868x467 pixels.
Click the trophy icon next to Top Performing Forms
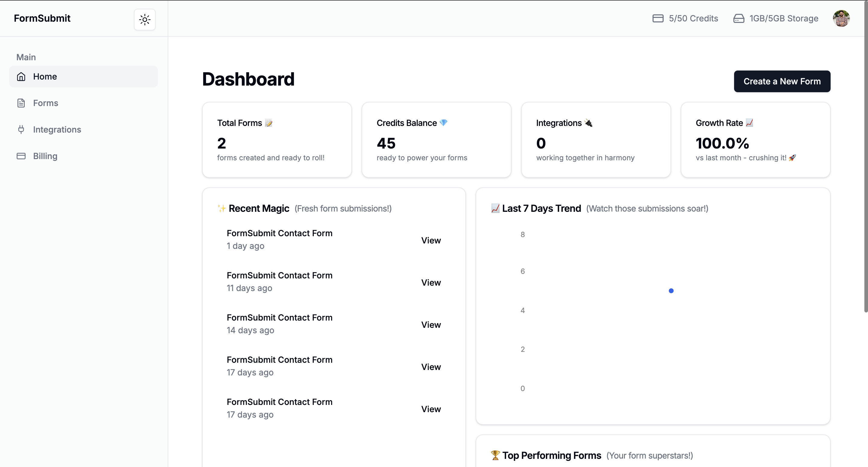(x=495, y=455)
